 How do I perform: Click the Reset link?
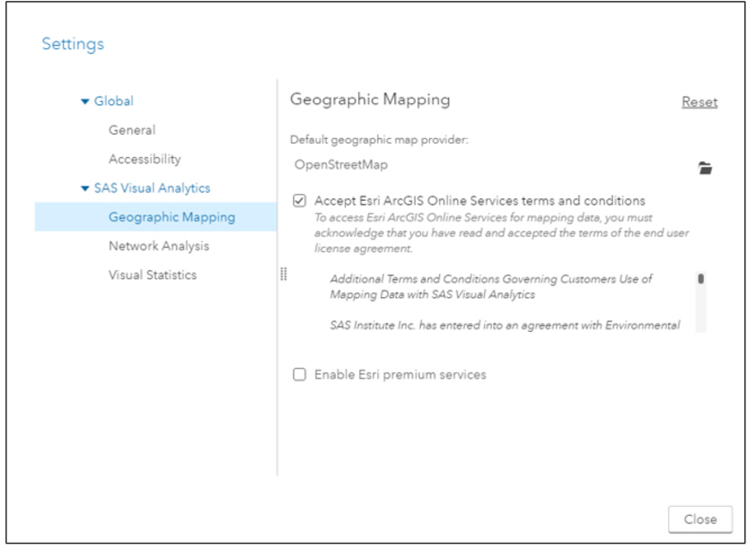point(699,102)
